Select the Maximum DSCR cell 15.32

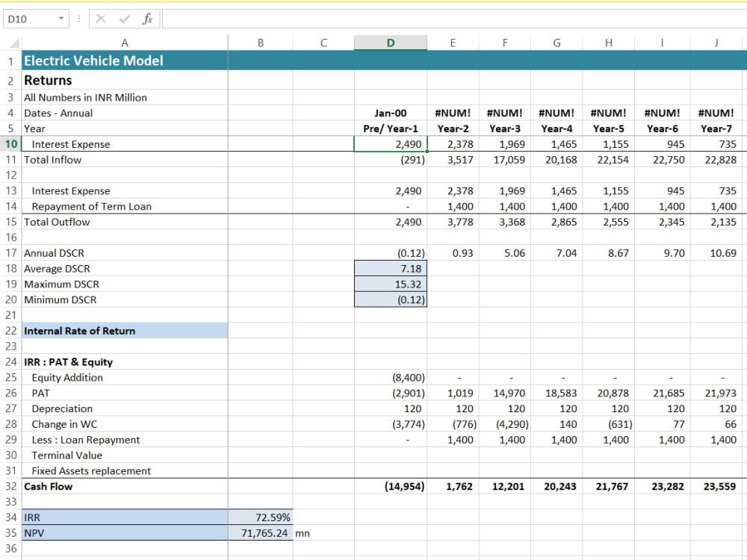pos(391,284)
